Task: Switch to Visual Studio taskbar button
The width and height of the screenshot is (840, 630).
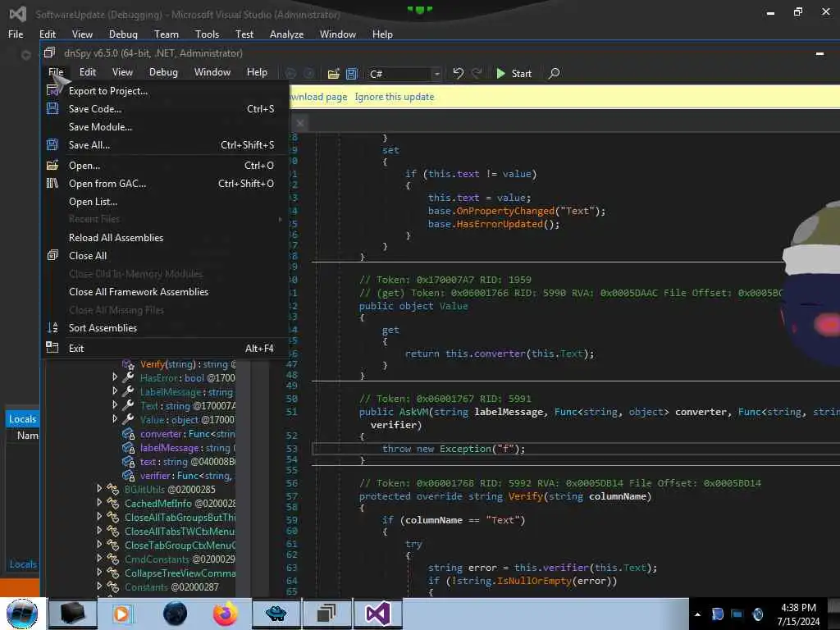Action: click(377, 614)
